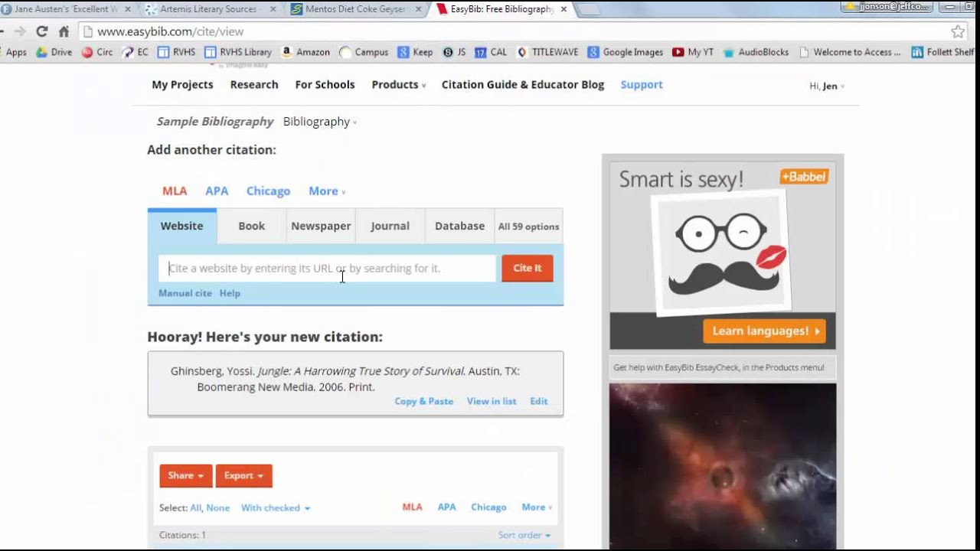This screenshot has height=551, width=980.
Task: Expand the Hi, Jen account menu
Action: point(827,86)
